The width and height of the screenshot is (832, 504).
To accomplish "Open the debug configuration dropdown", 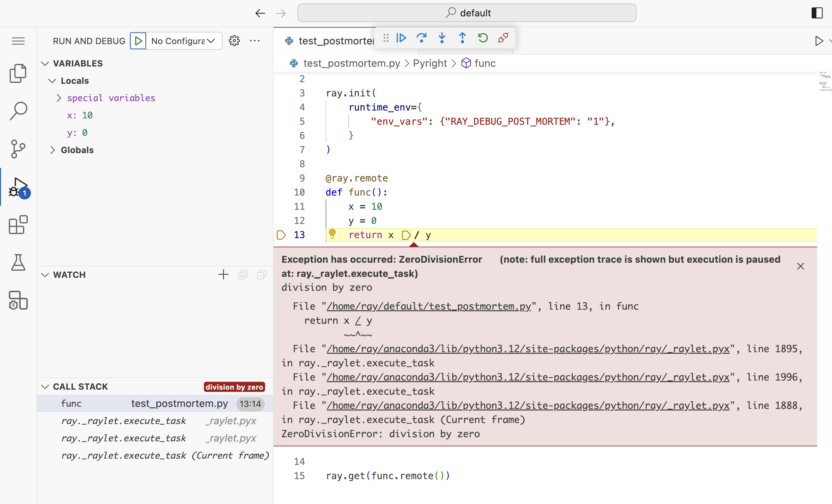I will tap(184, 41).
